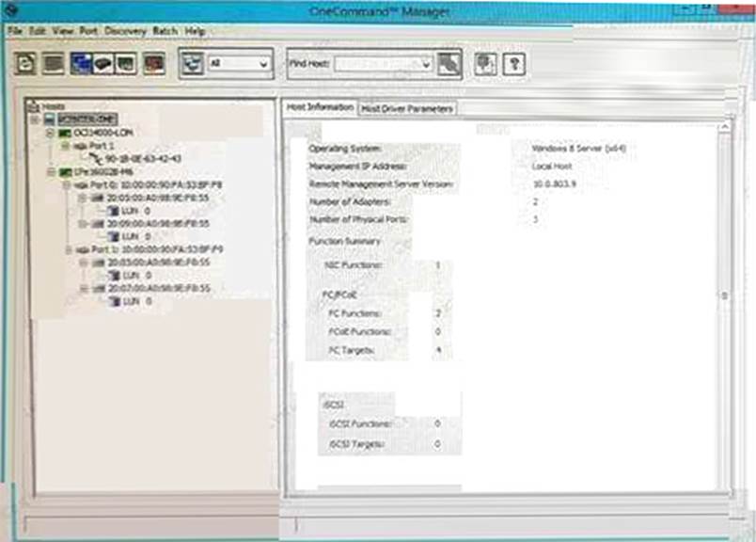Open Help with the question-mark toolbar icon
This screenshot has width=756, height=542.
tap(514, 64)
